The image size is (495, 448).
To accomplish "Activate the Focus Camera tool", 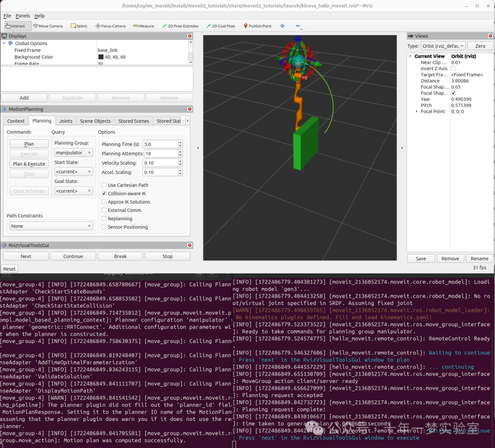I will (110, 26).
